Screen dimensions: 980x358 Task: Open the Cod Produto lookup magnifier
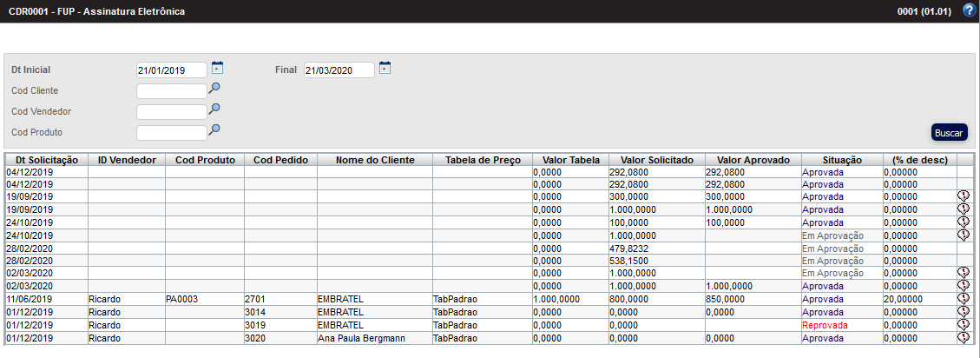[x=214, y=130]
